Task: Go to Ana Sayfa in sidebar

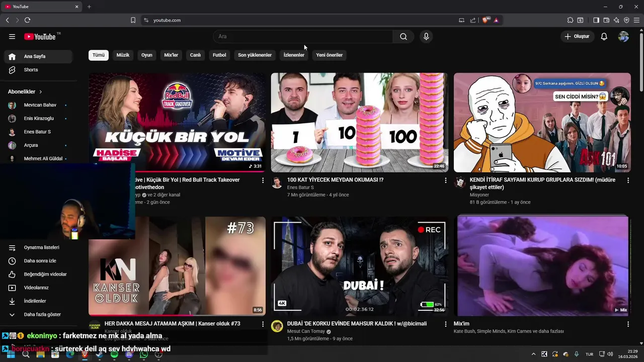Action: tap(38, 56)
